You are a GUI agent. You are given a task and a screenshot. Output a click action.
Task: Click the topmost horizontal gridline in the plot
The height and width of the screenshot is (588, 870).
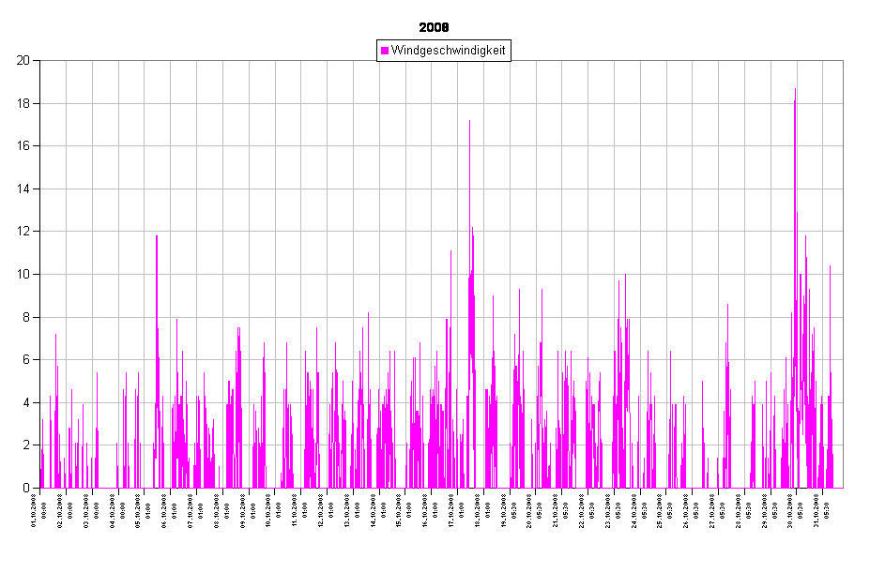pos(282,103)
